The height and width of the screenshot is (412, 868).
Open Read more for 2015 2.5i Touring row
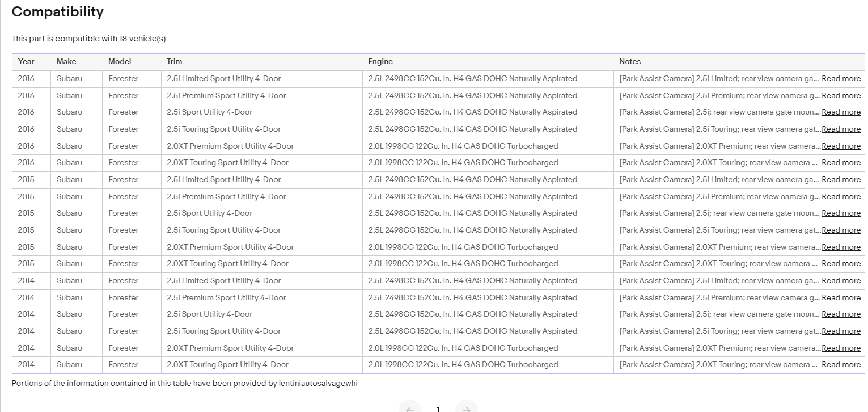coord(841,230)
